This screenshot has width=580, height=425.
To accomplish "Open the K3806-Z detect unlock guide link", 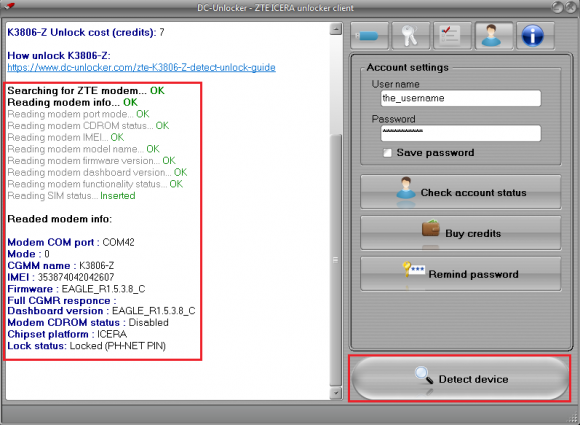I will (141, 67).
